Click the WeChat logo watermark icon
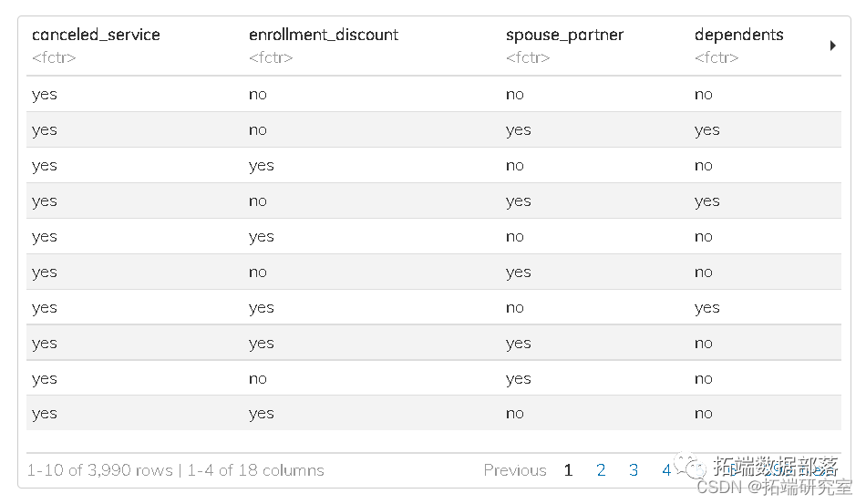 point(696,468)
